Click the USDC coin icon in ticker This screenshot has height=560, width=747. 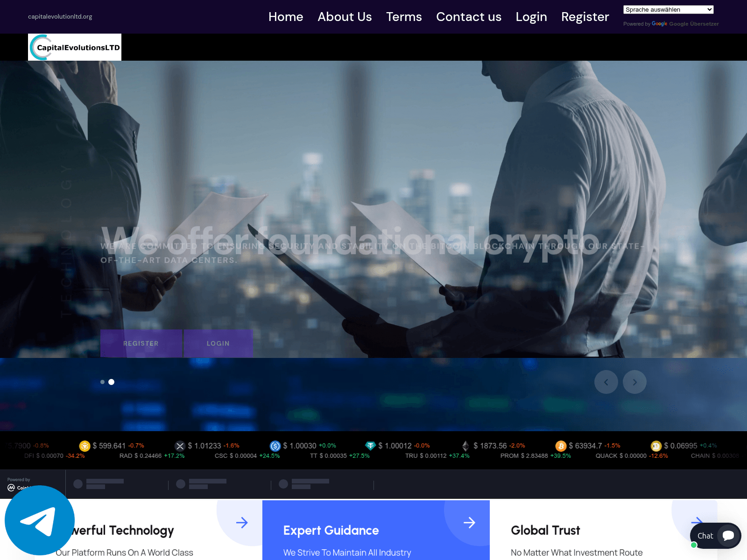(275, 446)
